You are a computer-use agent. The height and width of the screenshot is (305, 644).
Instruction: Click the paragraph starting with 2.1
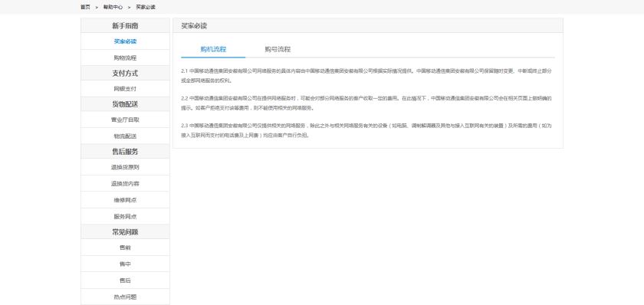(366, 76)
